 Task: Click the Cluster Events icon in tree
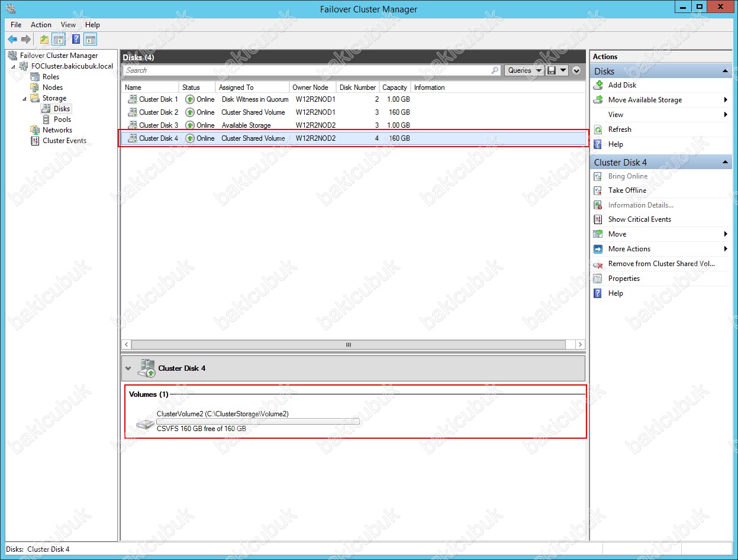pyautogui.click(x=35, y=141)
